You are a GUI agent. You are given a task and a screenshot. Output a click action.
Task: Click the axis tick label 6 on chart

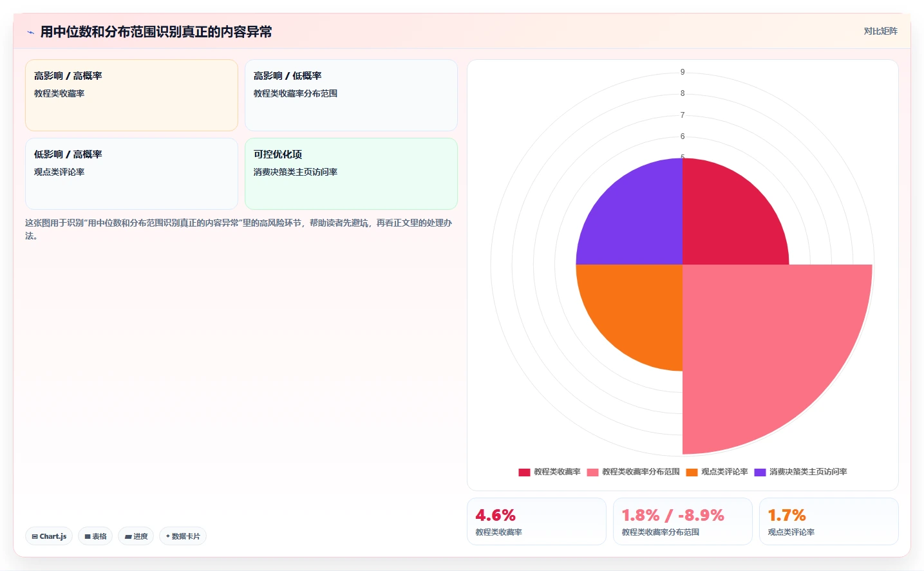tap(683, 136)
